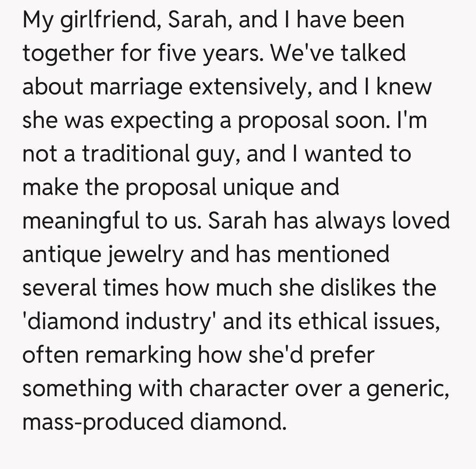Click the word 'character'
The image size is (476, 469).
point(240,389)
